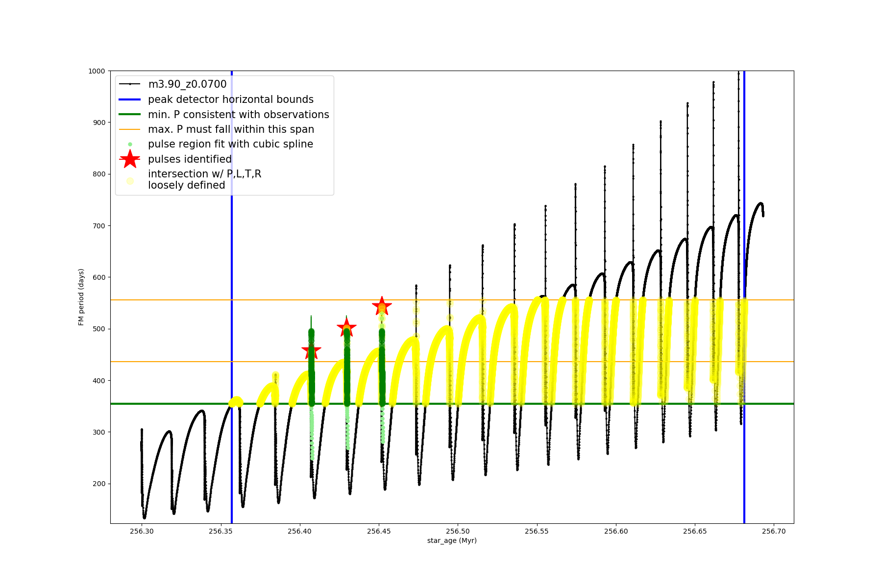This screenshot has height=588, width=882.
Task: Click the orange line swatch in legend
Action: coord(130,129)
